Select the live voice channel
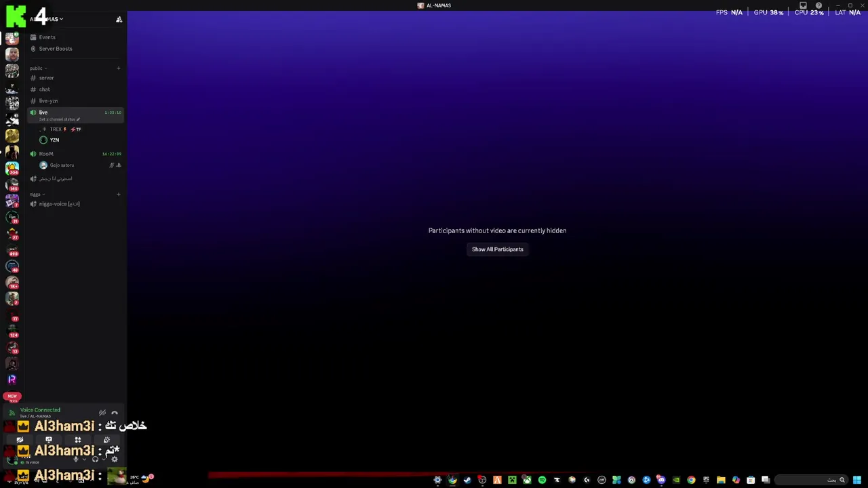 [75, 115]
